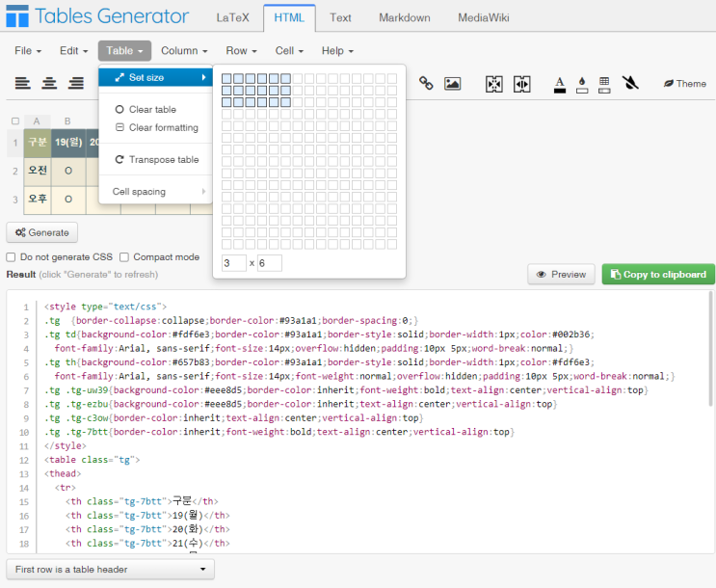The height and width of the screenshot is (588, 716).
Task: Click the columns count input field
Action: pos(270,263)
